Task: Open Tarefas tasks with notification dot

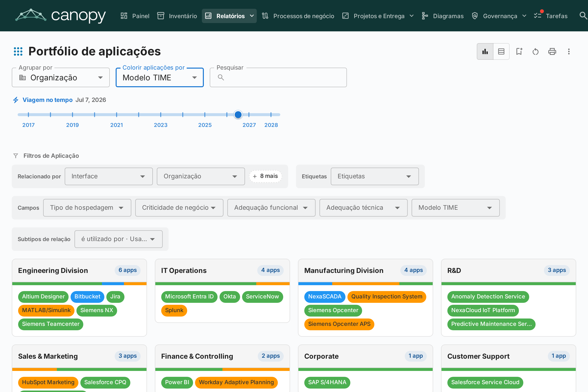Action: 551,16
